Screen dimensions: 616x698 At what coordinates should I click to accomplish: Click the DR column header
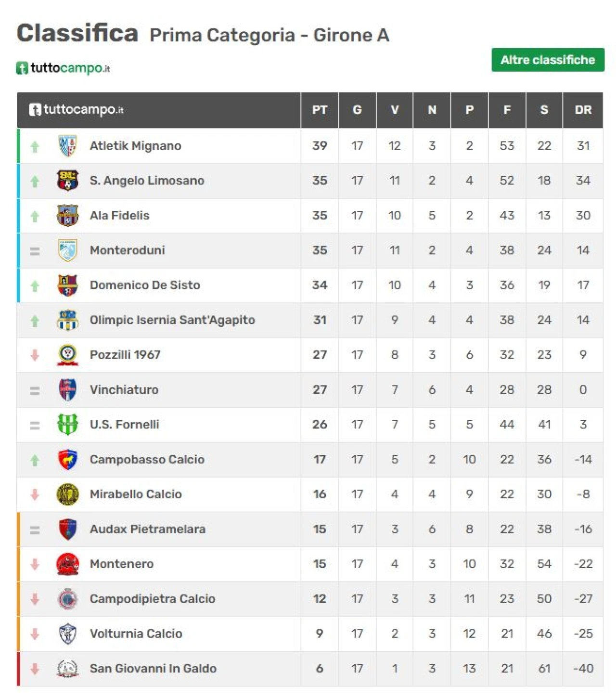pos(583,110)
